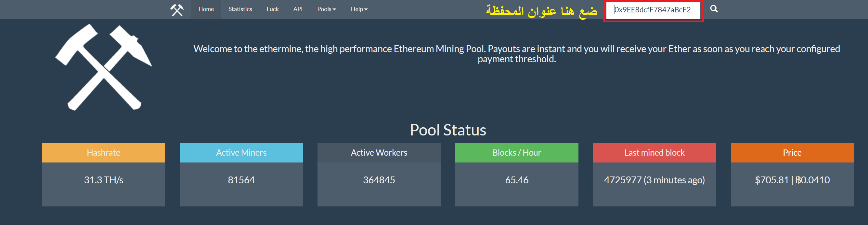Click the large crossed pickaxes logo image

pos(103,67)
